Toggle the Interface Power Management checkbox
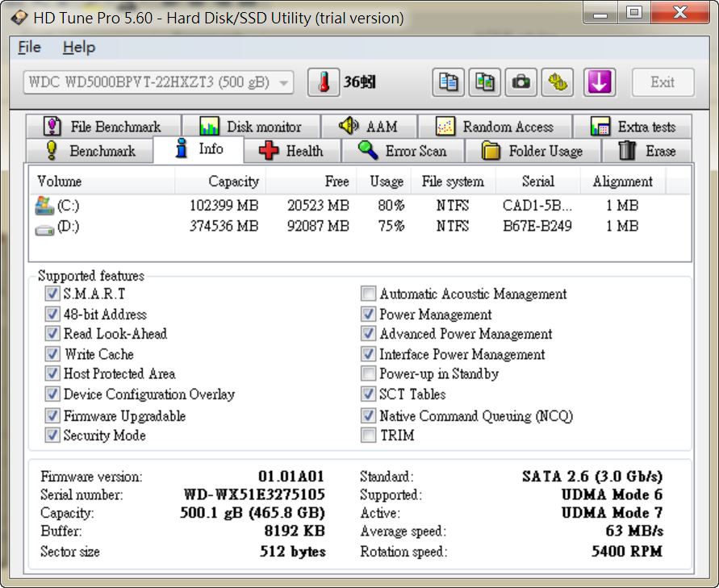This screenshot has width=719, height=588. click(x=368, y=354)
